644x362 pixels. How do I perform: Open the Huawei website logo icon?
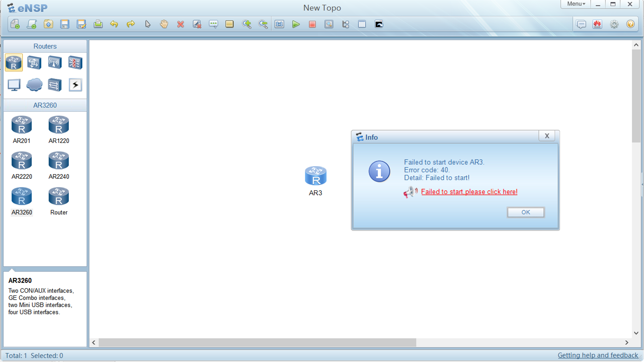pos(597,24)
